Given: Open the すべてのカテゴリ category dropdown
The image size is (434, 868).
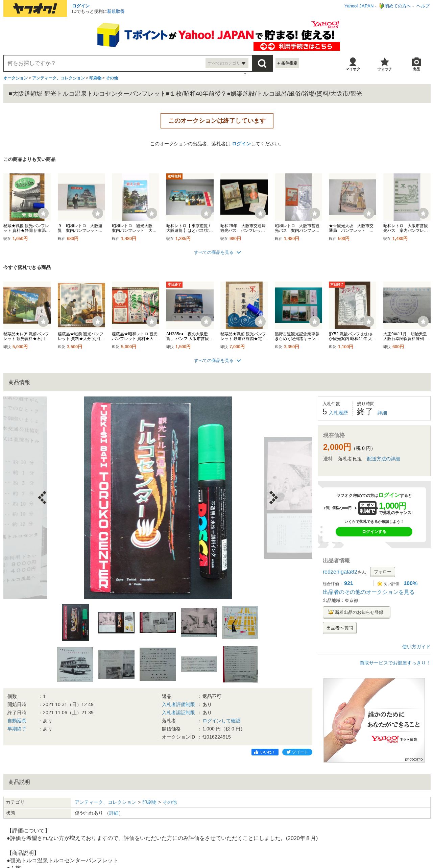Looking at the screenshot, I should [227, 63].
